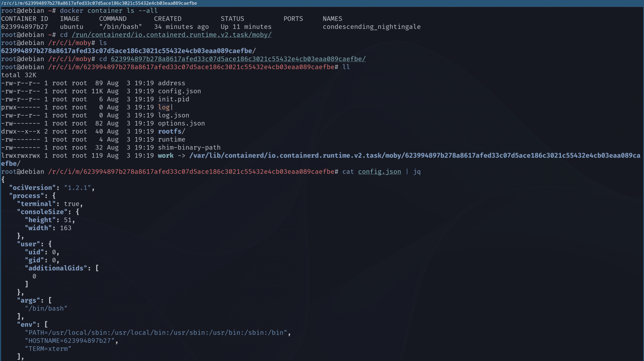The width and height of the screenshot is (644, 361).
Task: Select the log.json file name
Action: point(173,115)
